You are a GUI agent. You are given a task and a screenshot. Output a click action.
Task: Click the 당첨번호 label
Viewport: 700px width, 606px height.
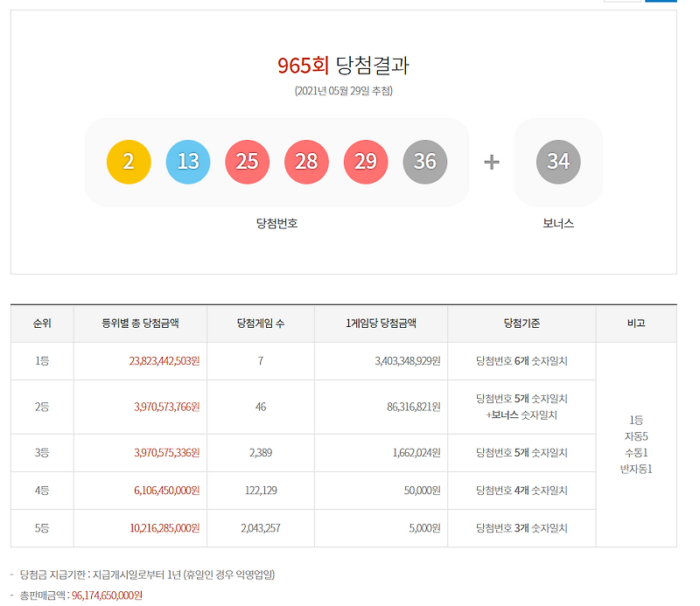pos(276,223)
